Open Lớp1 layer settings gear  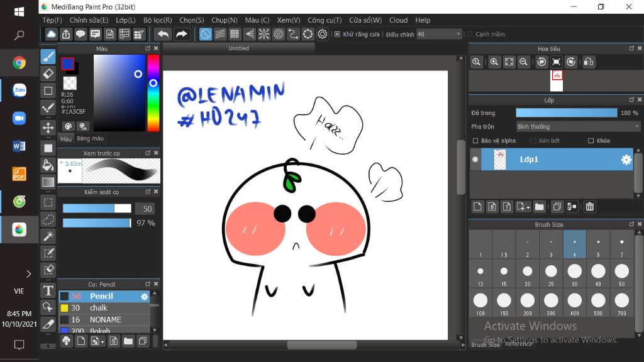coord(626,160)
